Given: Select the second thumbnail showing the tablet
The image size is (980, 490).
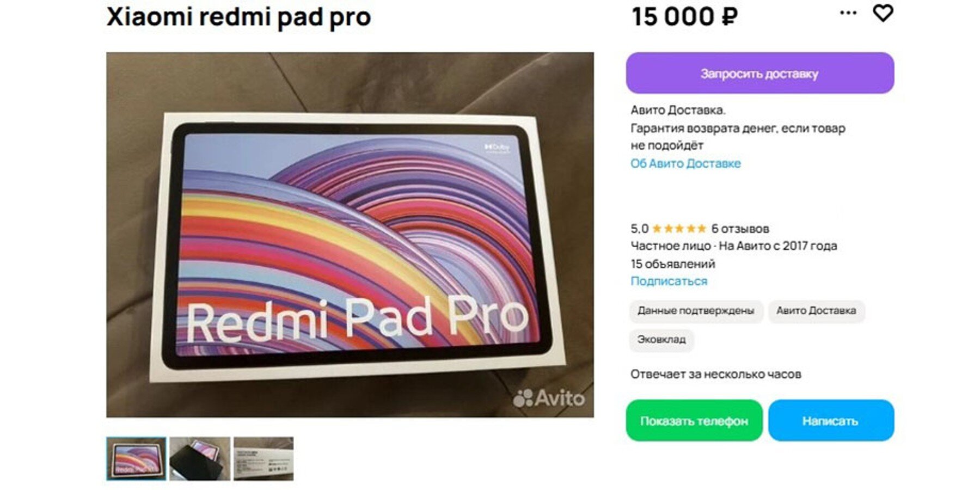Looking at the screenshot, I should [x=200, y=458].
